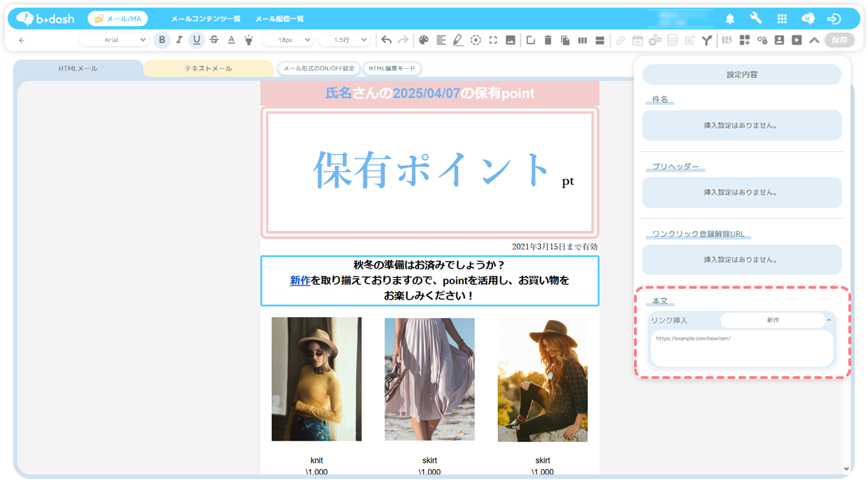Screen dimensions: 868x488
Task: Click the support headset icon
Action: coord(808,18)
